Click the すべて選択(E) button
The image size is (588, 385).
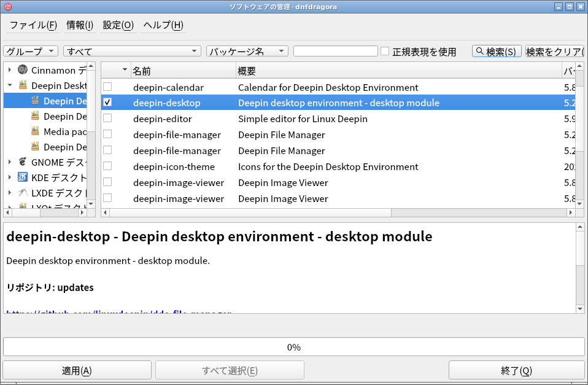click(x=230, y=371)
